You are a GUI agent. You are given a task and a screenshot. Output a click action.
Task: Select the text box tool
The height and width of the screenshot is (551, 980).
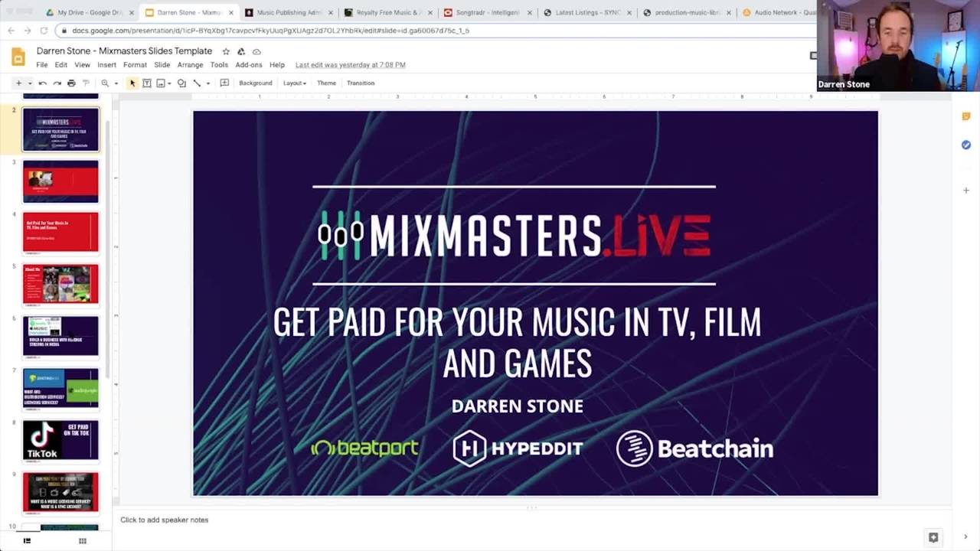click(147, 83)
